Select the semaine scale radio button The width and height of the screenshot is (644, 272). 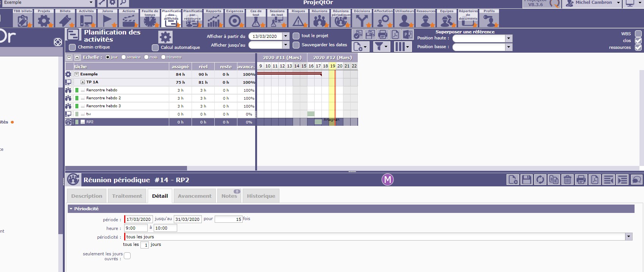pos(124,57)
